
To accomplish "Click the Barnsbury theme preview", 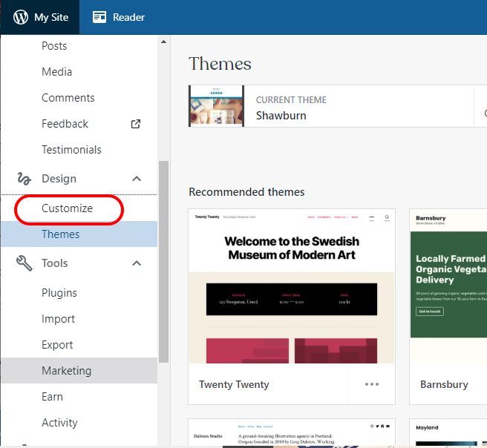I will click(x=448, y=286).
